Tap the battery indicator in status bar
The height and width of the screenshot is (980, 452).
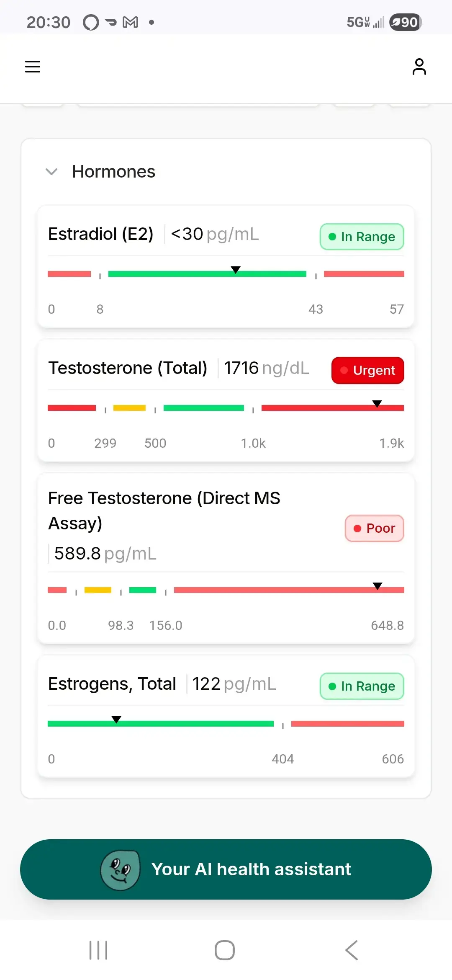pos(405,22)
